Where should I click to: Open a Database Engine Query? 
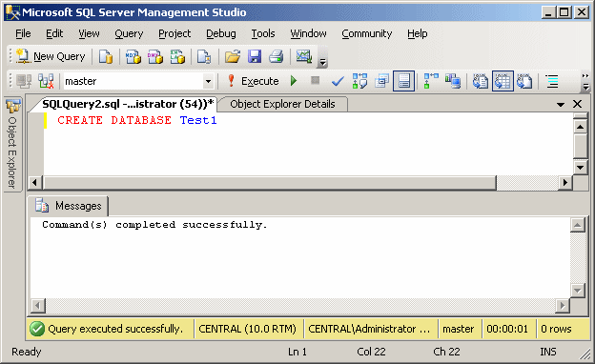[x=106, y=56]
